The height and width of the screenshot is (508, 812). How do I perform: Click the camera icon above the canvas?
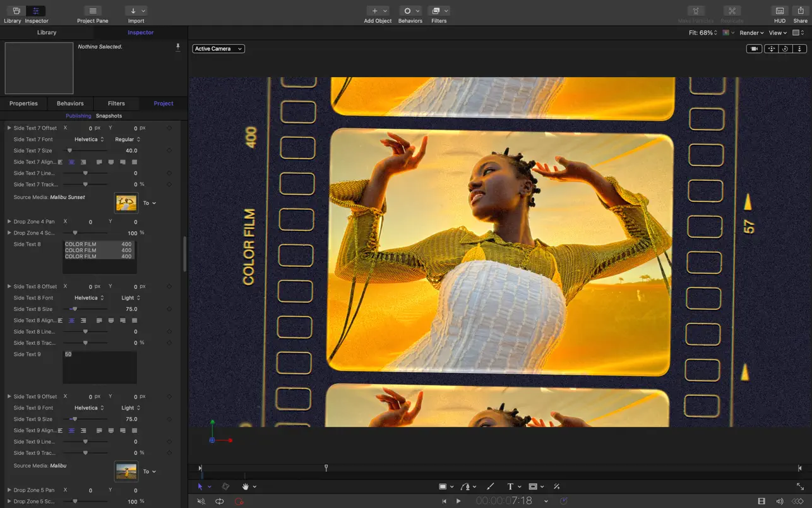coord(754,48)
